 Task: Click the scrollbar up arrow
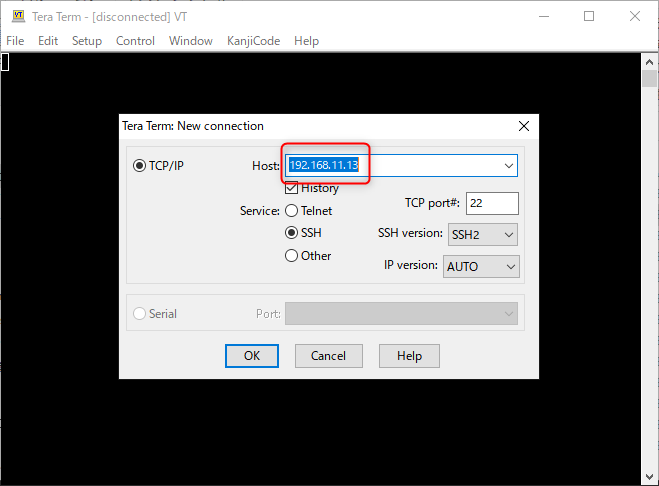(650, 61)
